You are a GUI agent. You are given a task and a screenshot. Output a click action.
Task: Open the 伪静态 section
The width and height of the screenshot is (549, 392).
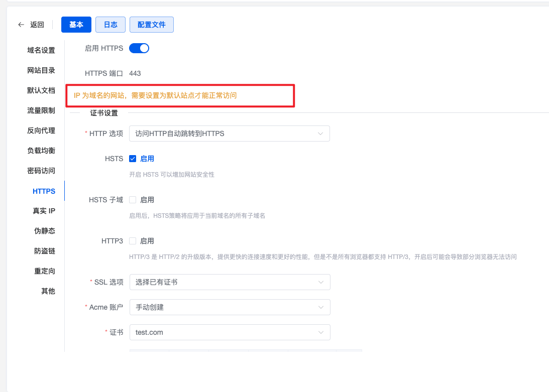(x=45, y=231)
